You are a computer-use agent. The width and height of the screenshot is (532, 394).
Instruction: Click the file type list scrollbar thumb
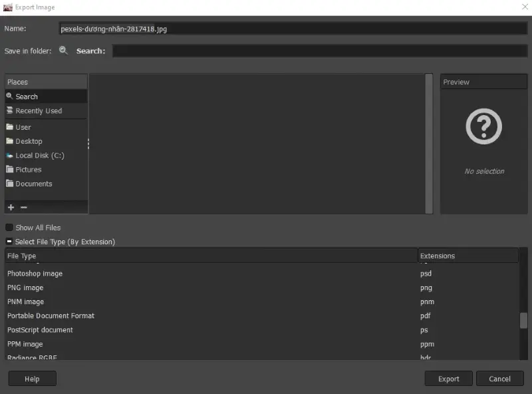click(523, 321)
